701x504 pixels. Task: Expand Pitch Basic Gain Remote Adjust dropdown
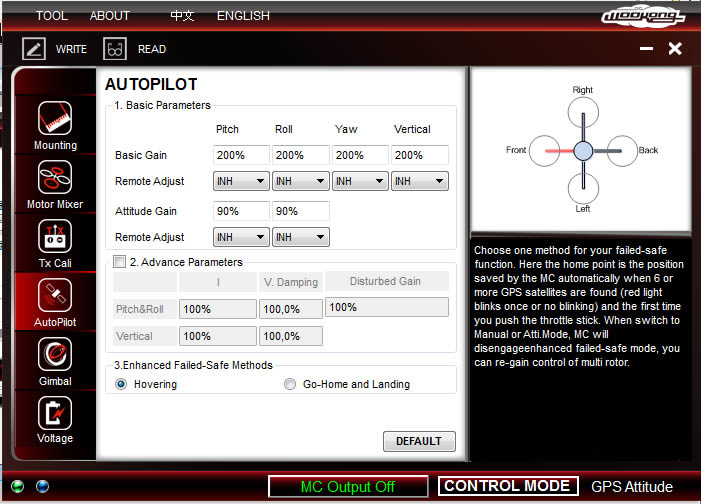[241, 181]
